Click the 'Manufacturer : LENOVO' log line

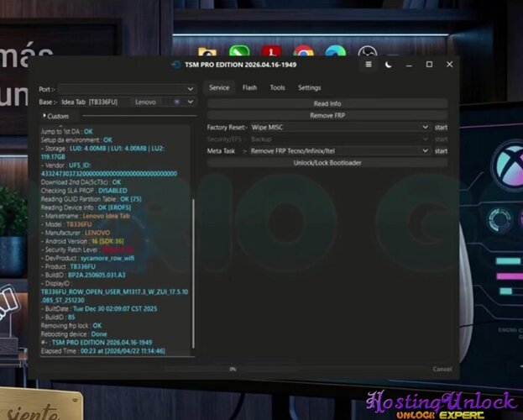pyautogui.click(x=75, y=233)
